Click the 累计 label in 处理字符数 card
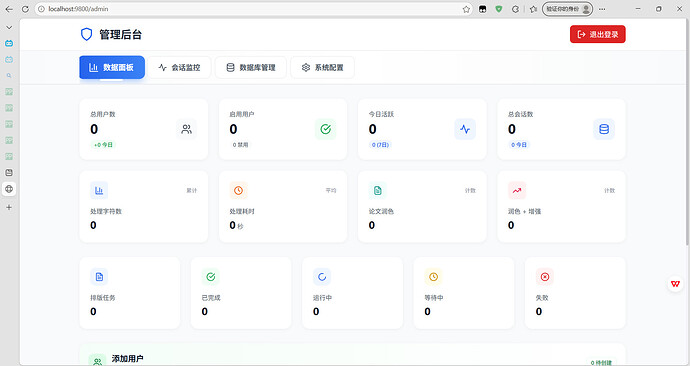This screenshot has width=690, height=366. [191, 190]
